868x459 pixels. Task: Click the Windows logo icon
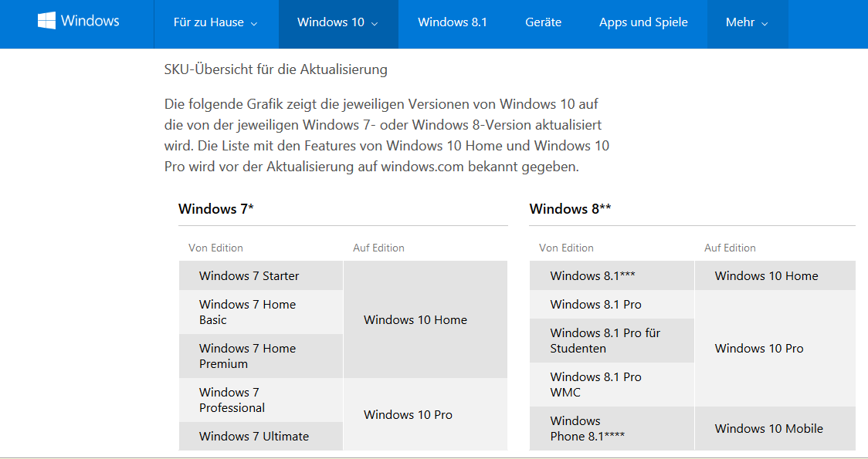click(x=46, y=21)
